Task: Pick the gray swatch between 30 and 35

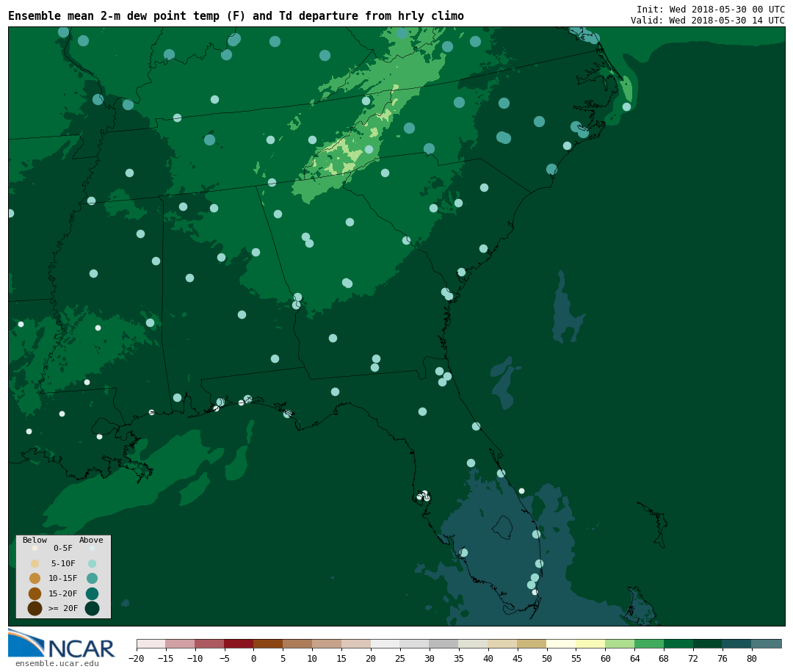Action: pyautogui.click(x=444, y=643)
